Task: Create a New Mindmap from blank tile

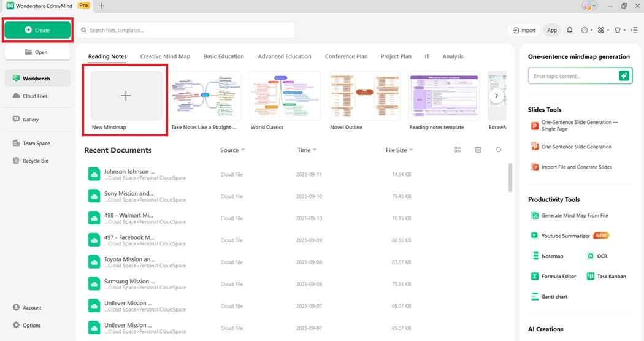Action: [x=126, y=96]
